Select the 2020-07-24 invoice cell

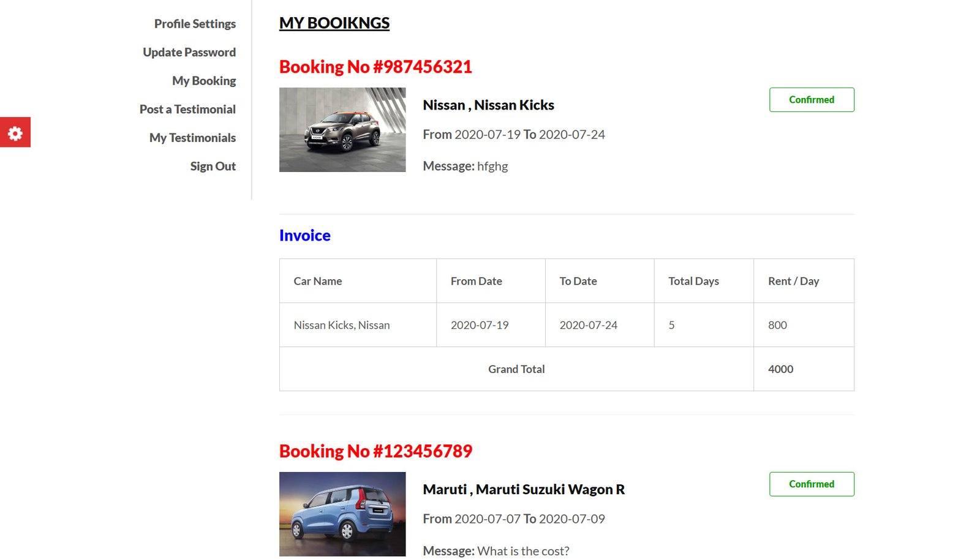pos(600,325)
